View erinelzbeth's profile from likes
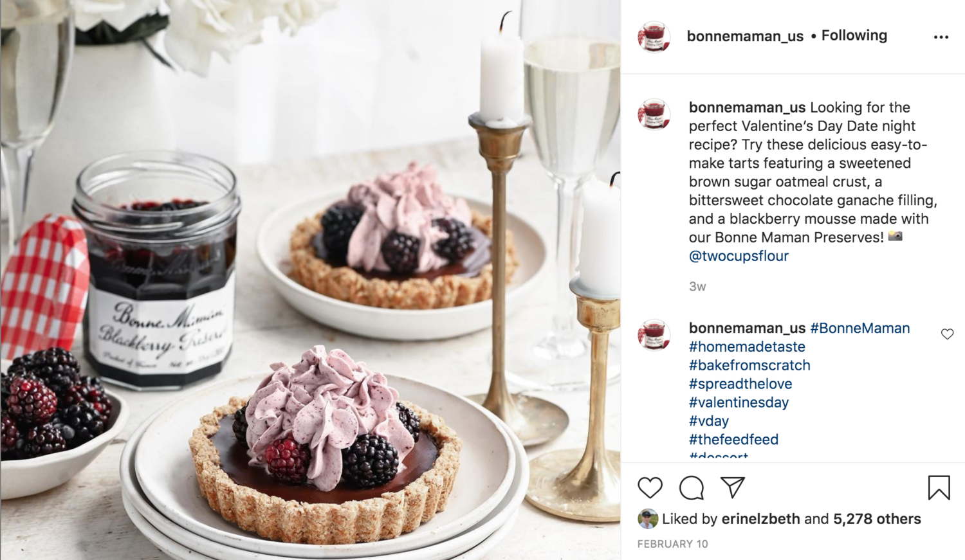 tap(760, 519)
